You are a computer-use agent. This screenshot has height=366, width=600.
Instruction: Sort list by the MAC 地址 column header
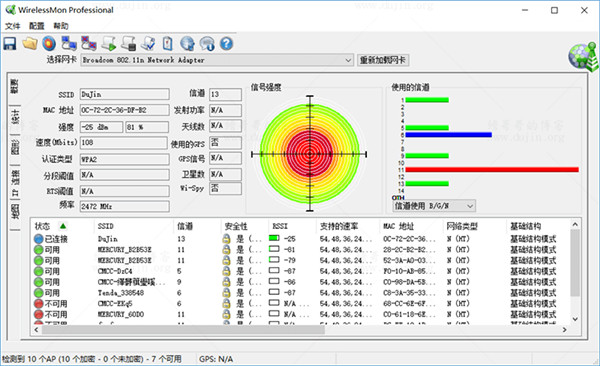tap(411, 226)
